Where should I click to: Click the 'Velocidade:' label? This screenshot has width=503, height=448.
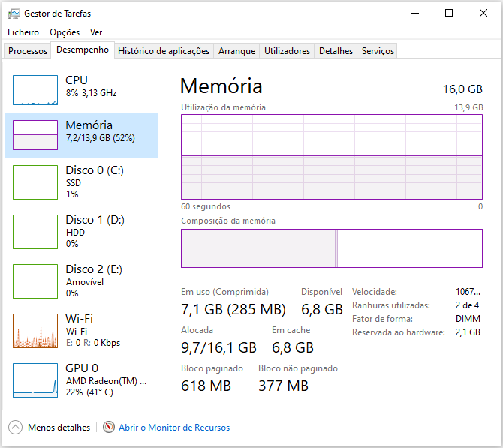(x=375, y=292)
